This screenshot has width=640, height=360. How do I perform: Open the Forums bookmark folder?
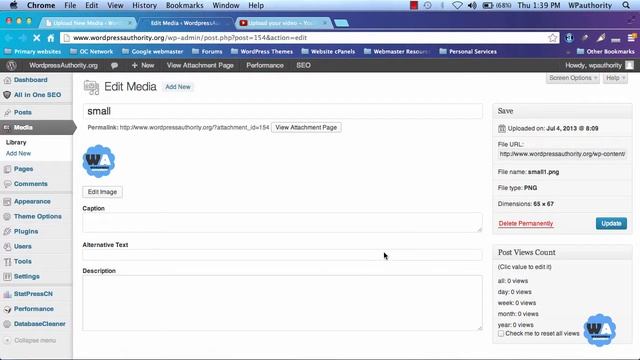coord(207,51)
